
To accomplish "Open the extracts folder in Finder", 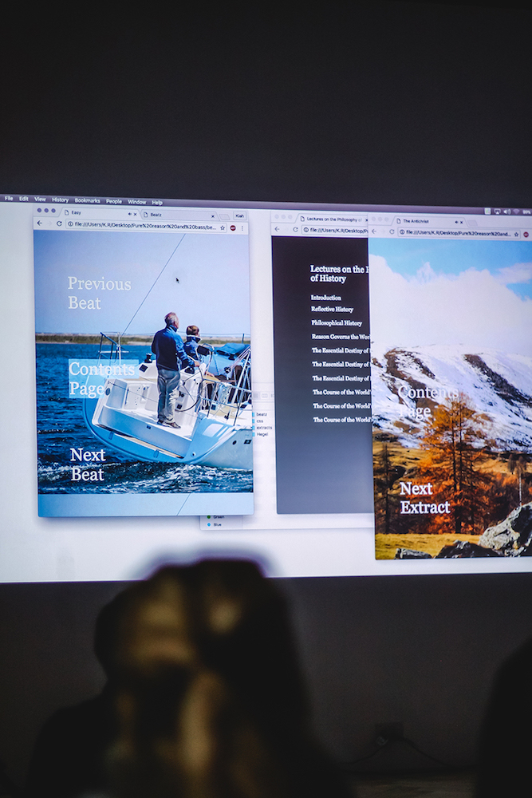I will tap(262, 428).
